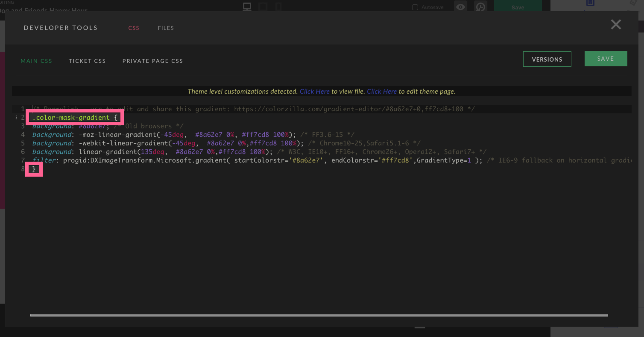The width and height of the screenshot is (644, 337).
Task: Click the horizontal scrollbar under the code editor
Action: 319,316
